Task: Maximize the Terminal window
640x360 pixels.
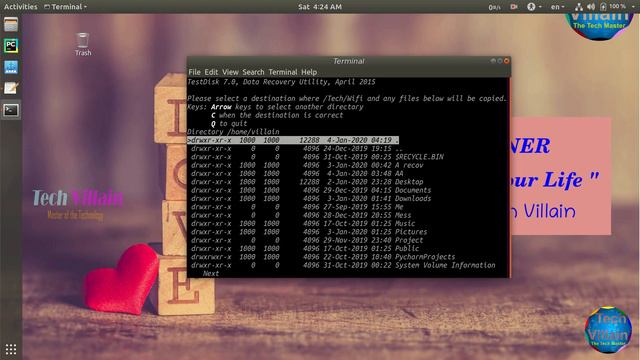Action: [x=500, y=61]
